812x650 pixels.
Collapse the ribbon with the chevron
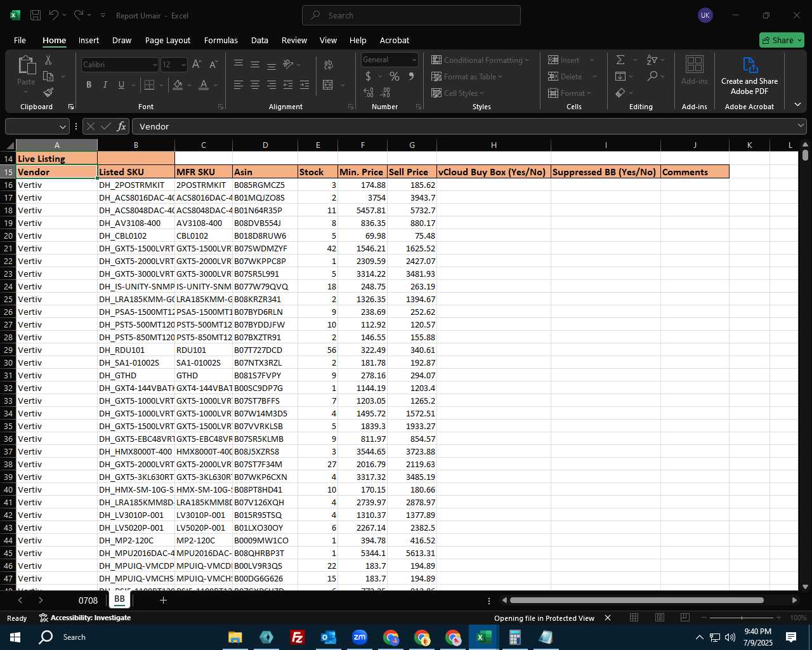point(797,104)
